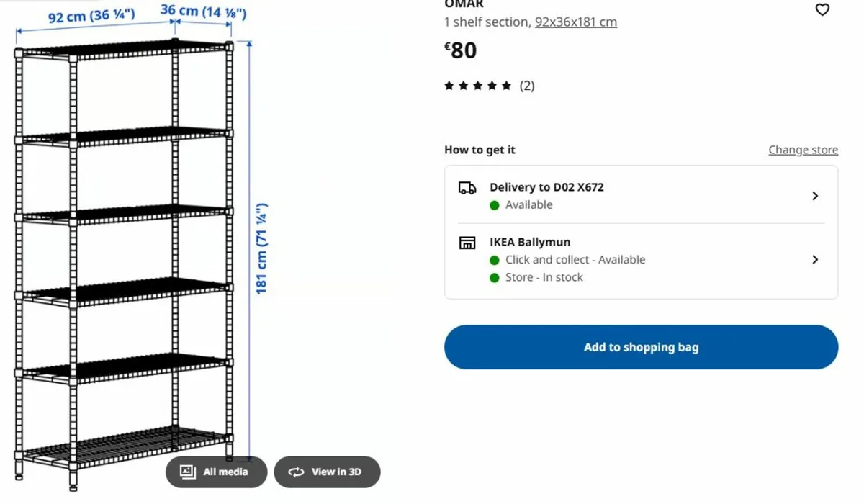Viewport: 864px width, 504px height.
Task: Click the 3D rotate icon
Action: pyautogui.click(x=296, y=472)
